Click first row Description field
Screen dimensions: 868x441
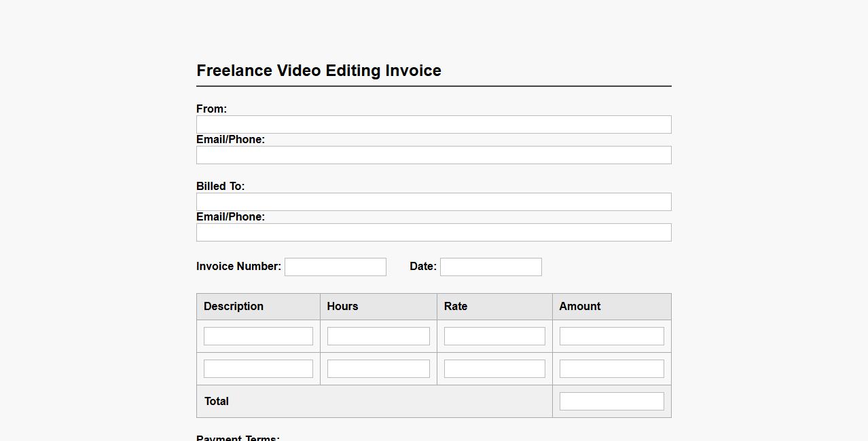[258, 336]
